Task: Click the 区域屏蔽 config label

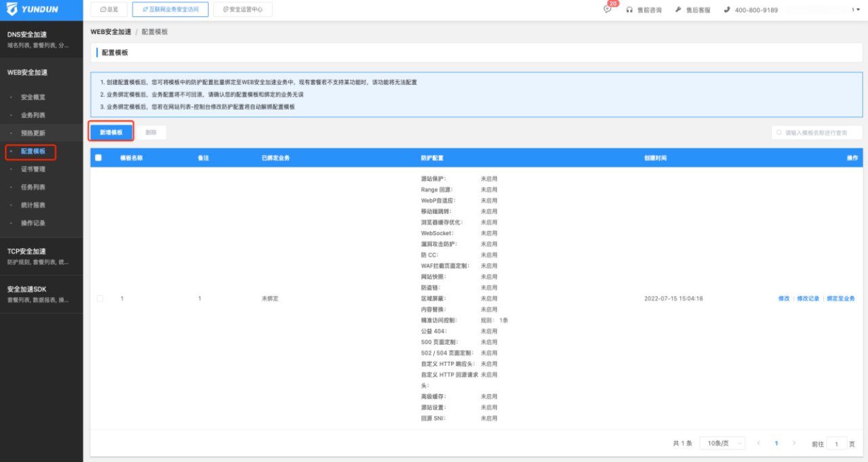Action: (434, 298)
